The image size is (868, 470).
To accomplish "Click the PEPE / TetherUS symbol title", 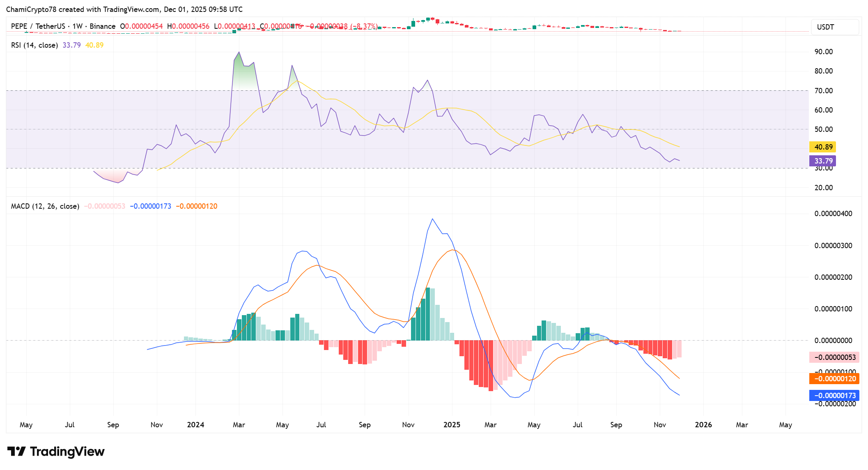I will (38, 26).
